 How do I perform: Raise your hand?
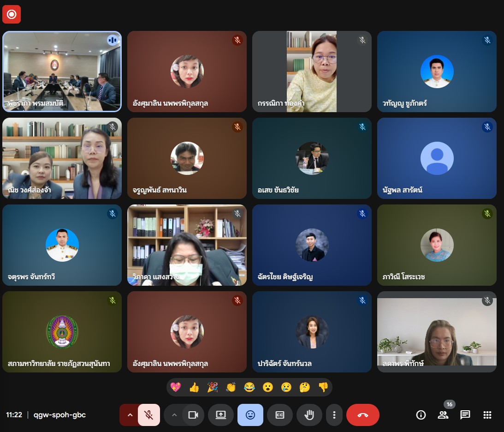[x=309, y=415]
